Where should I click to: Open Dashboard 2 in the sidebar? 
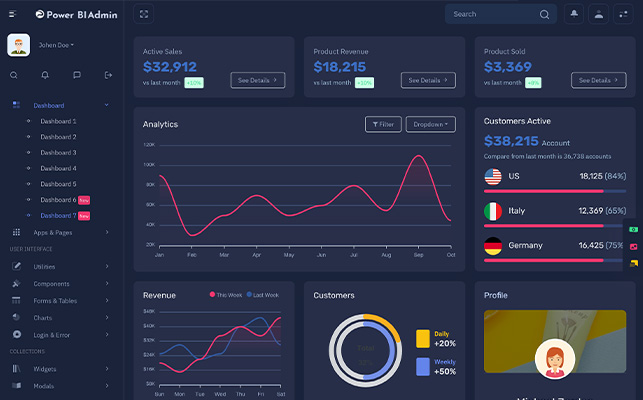58,137
